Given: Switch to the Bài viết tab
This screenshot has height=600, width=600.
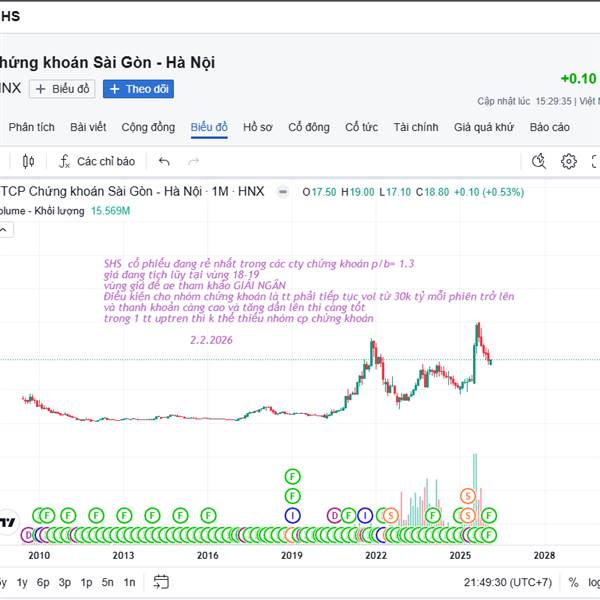Looking at the screenshot, I should tap(88, 127).
